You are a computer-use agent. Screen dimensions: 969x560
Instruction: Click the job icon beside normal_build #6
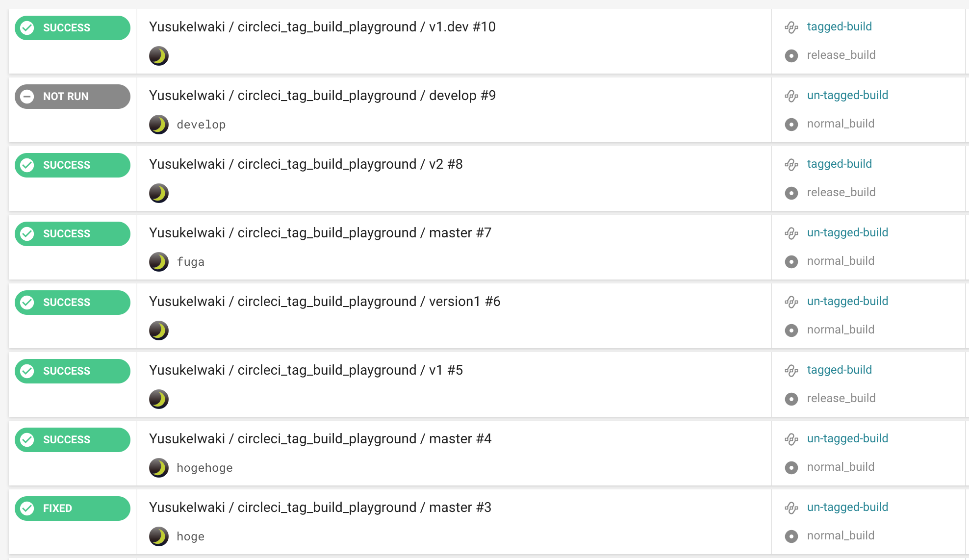pyautogui.click(x=791, y=330)
